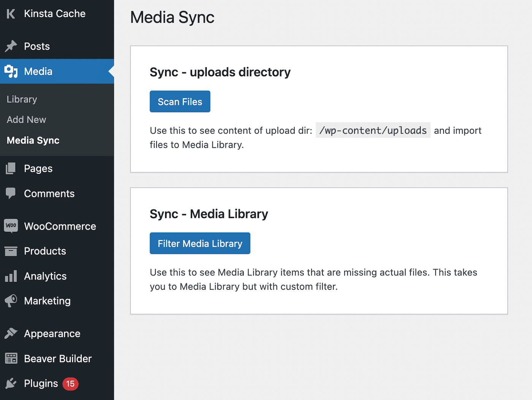Screen dimensions: 532x400
Task: Click the Marketing megaphone icon
Action: point(11,300)
